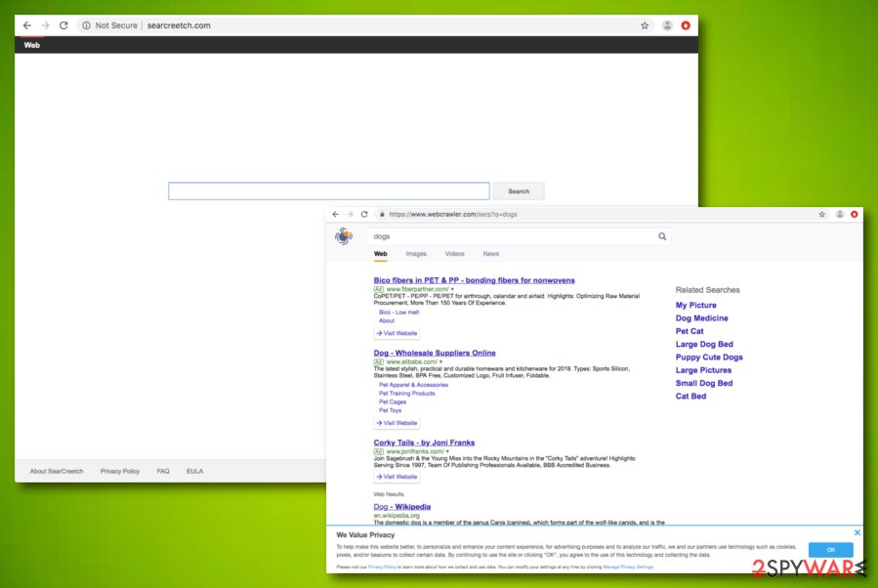Accept privacy notice with OK button
The image size is (878, 588).
831,549
